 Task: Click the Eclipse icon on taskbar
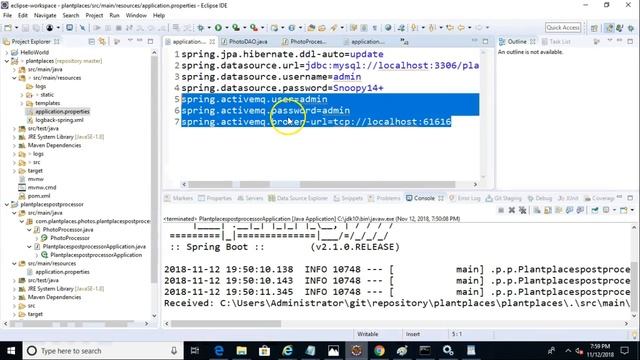coord(356,351)
